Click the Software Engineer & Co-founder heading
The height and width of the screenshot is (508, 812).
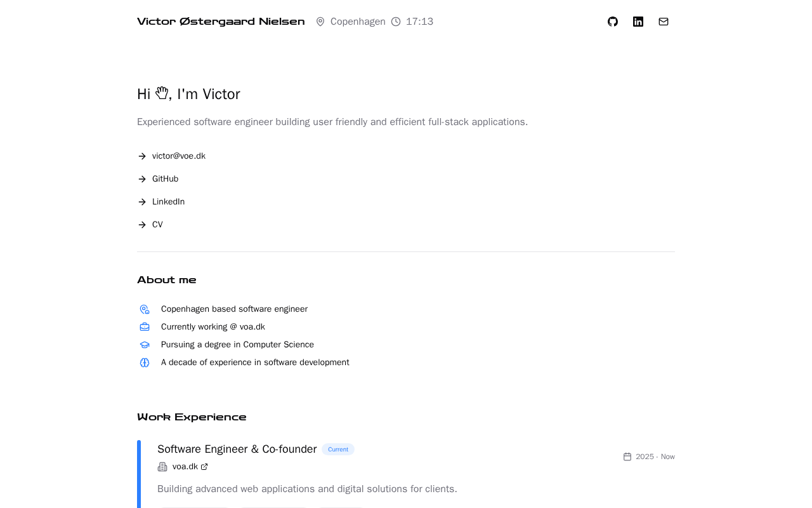[237, 449]
